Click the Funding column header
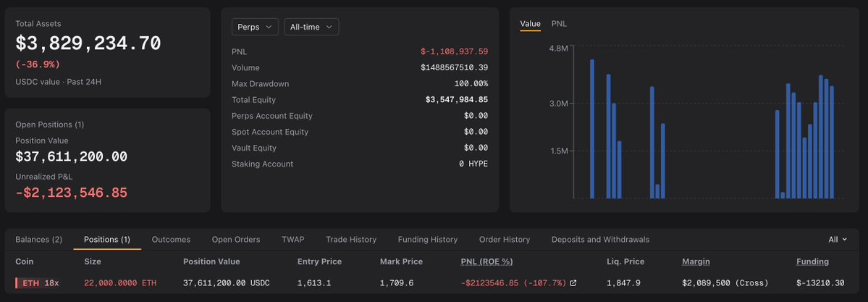Viewport: 868px width, 302px height. tap(813, 261)
